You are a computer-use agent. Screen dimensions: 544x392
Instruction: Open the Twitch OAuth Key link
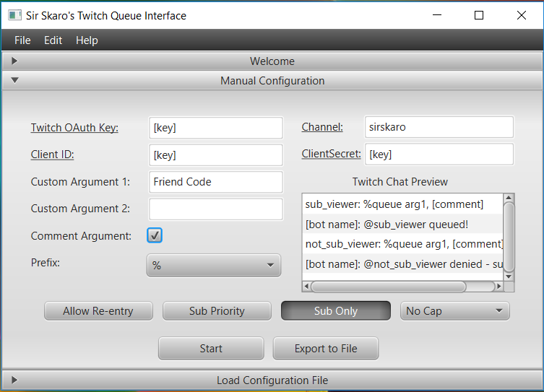pyautogui.click(x=74, y=128)
